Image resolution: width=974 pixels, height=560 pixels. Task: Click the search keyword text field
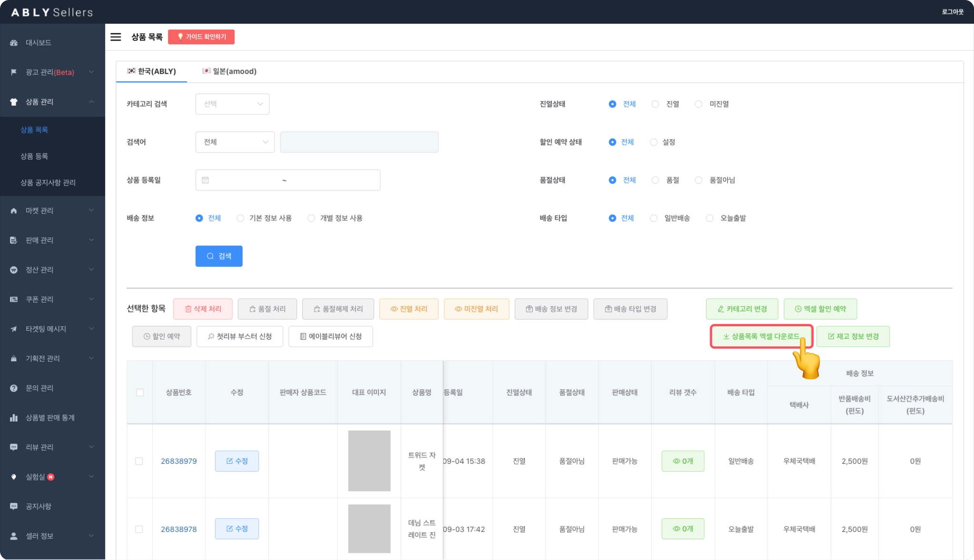[359, 142]
